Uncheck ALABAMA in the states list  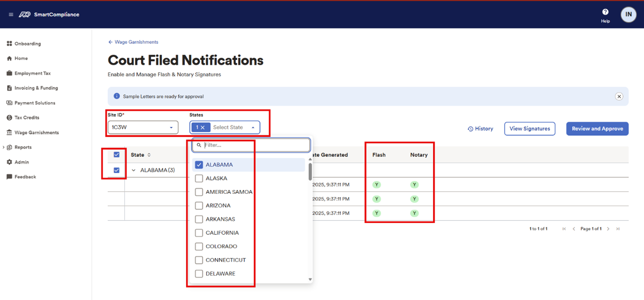199,165
